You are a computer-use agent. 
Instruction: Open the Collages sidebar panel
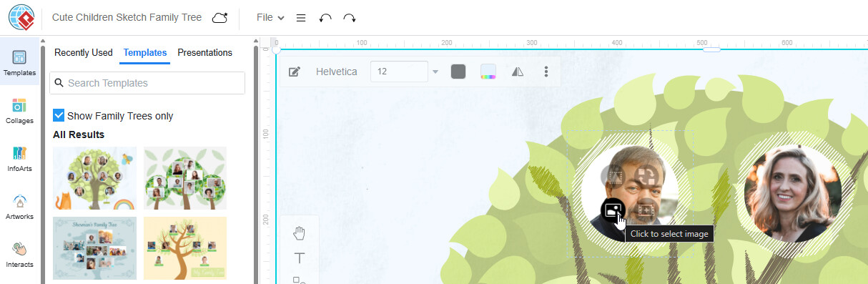[19, 111]
